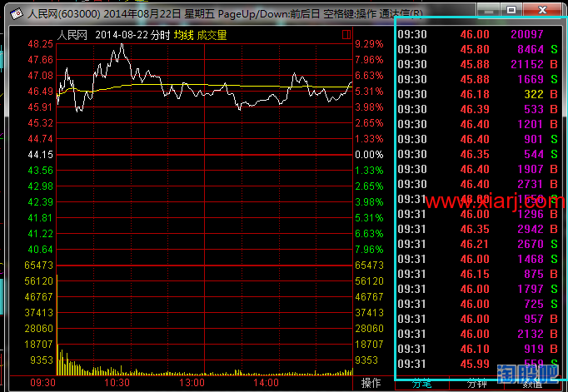Click the app icon in the title bar

[x=17, y=14]
